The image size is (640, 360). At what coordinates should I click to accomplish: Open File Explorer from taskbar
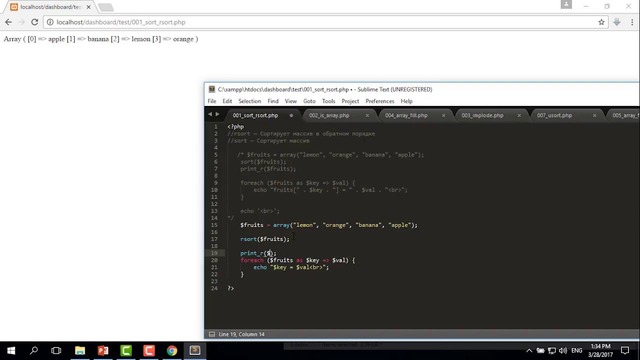pos(80,351)
